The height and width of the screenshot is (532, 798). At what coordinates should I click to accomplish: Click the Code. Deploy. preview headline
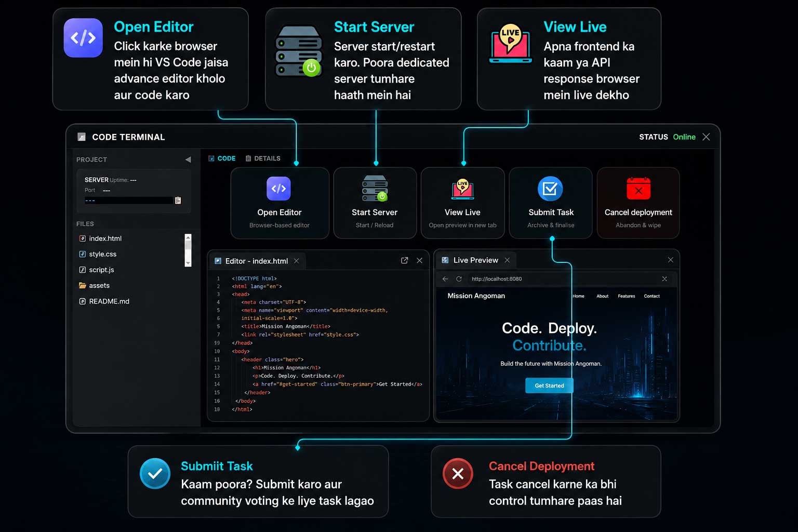(549, 328)
